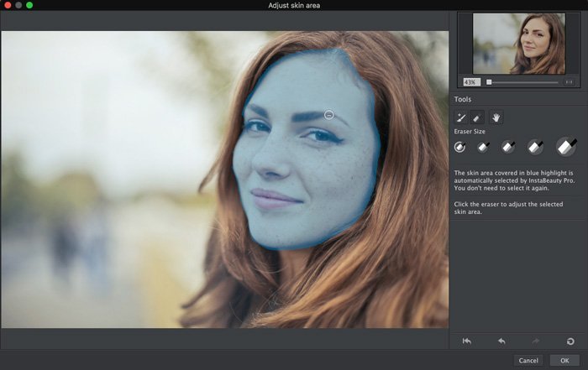Screen dimensions: 588x370
Task: Select the skin brush tool
Action: (x=461, y=118)
